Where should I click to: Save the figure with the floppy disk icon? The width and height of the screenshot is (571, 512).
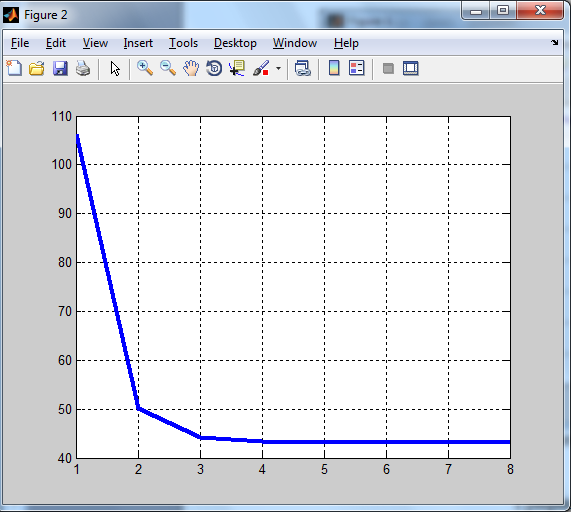coord(60,68)
